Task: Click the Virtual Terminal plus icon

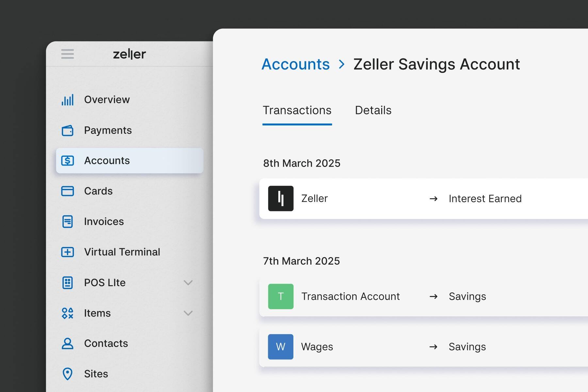Action: point(68,252)
